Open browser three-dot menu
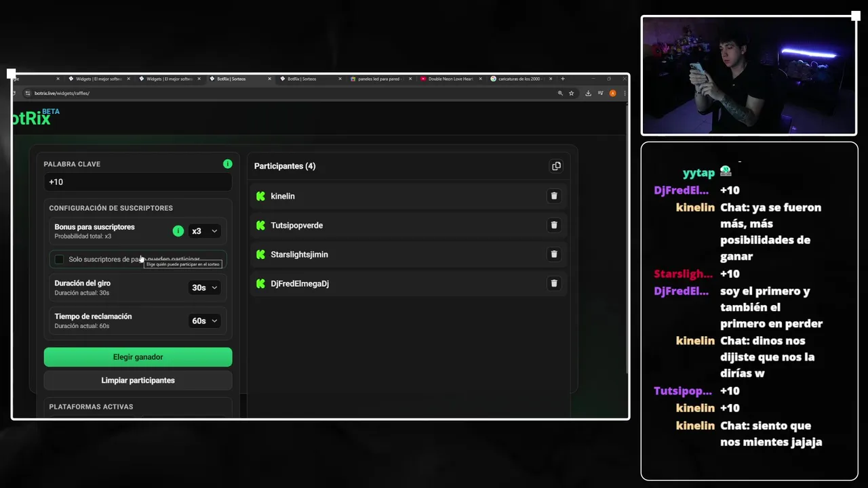This screenshot has height=488, width=868. [625, 93]
